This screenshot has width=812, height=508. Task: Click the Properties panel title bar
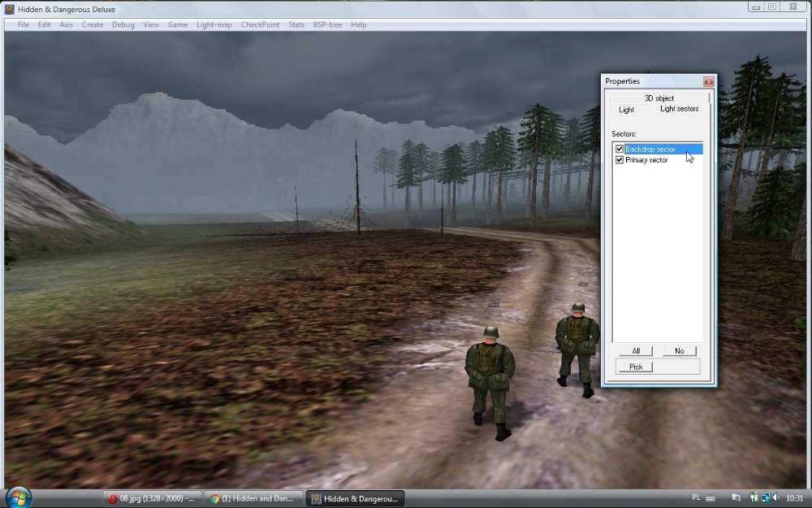tap(653, 81)
